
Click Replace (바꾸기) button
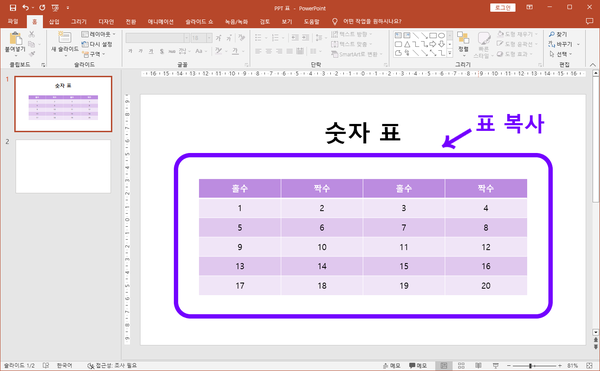click(564, 44)
